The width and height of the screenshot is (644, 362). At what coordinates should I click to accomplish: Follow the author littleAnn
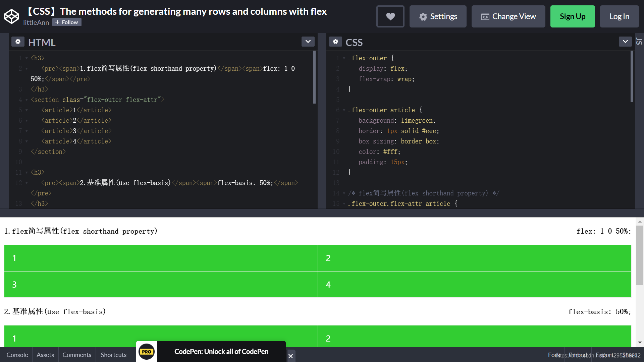tap(67, 22)
